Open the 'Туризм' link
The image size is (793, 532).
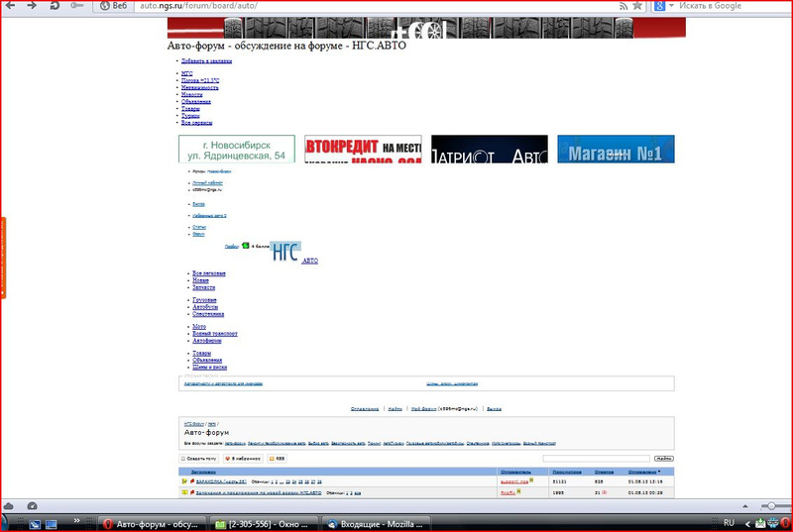click(x=190, y=116)
